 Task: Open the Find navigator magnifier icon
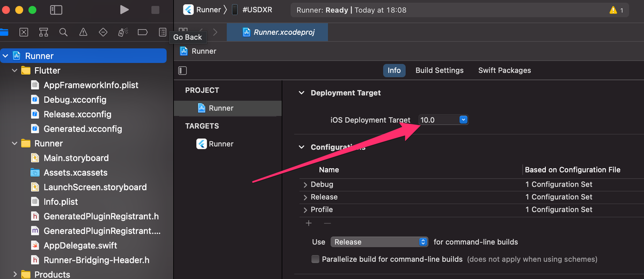[x=63, y=32]
